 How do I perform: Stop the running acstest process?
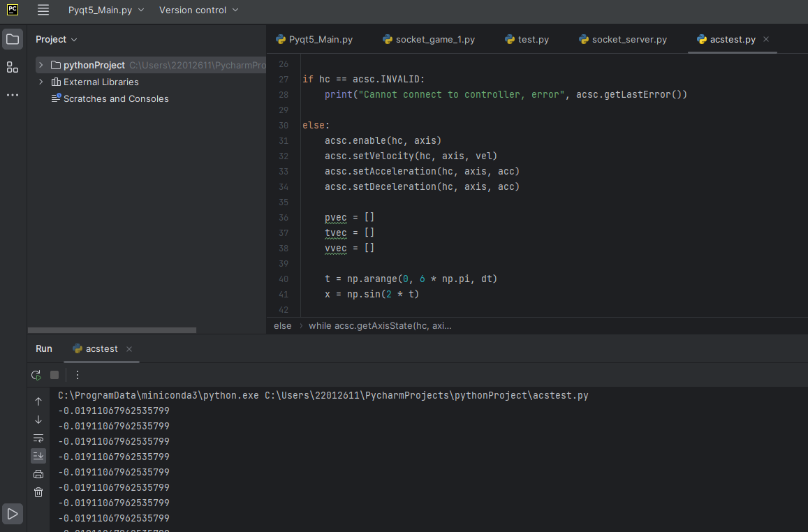pos(54,375)
